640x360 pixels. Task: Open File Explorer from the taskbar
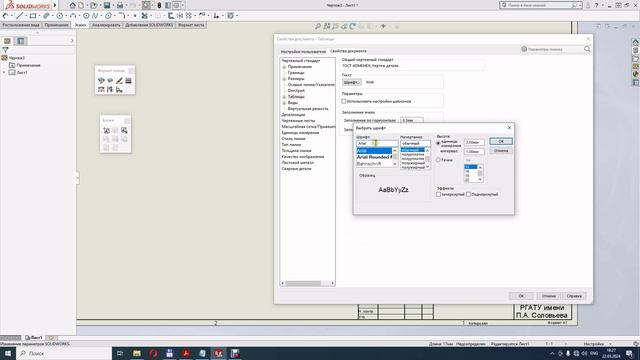[137, 353]
